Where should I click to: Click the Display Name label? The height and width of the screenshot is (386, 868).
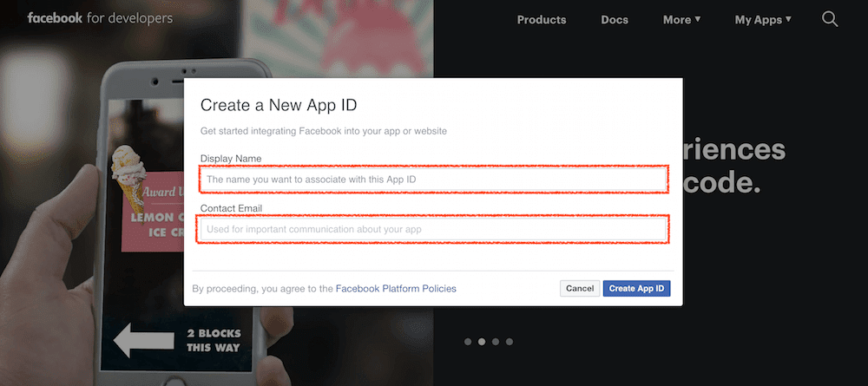click(x=231, y=159)
